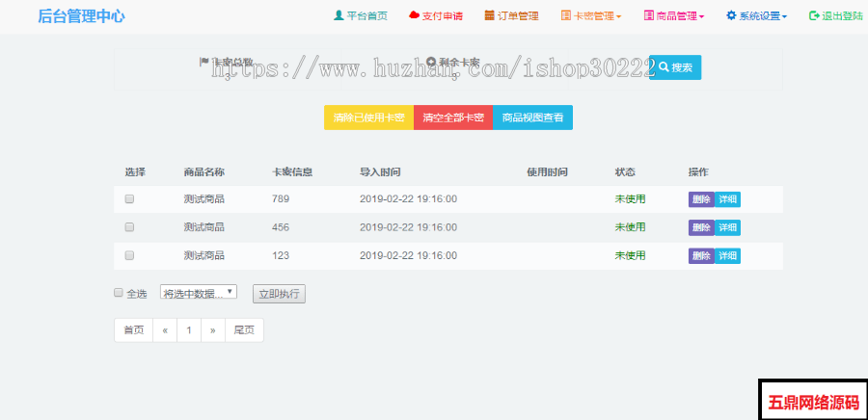
Task: Go to 尾页 in pagination
Action: coord(244,330)
